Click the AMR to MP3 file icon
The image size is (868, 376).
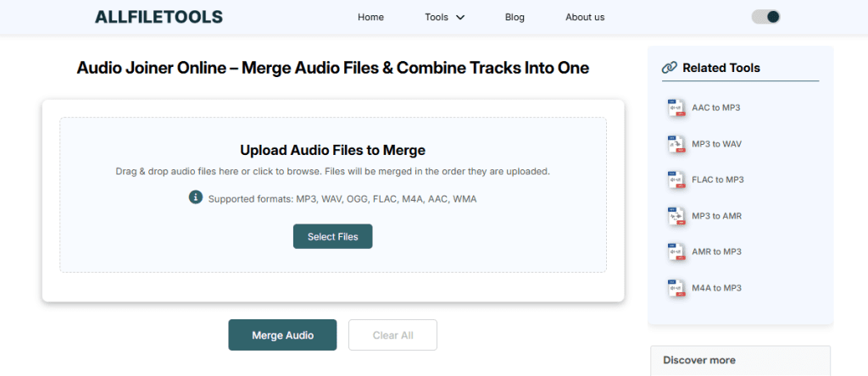[x=676, y=252]
